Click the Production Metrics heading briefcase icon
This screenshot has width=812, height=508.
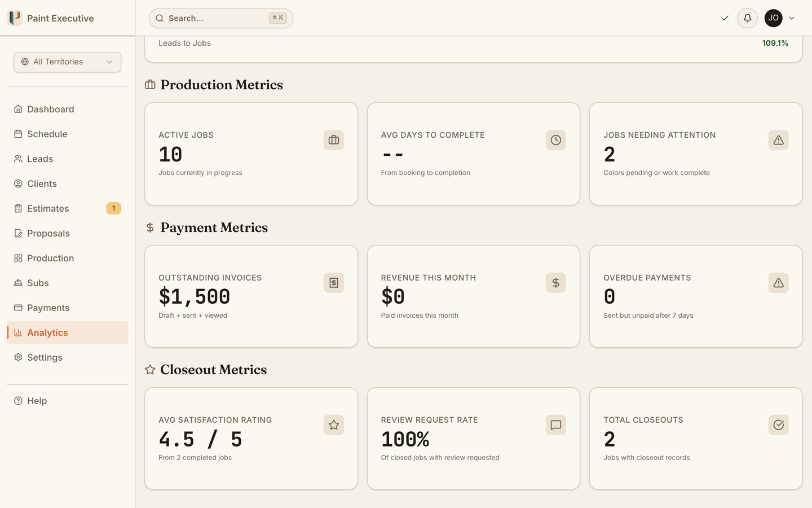150,85
